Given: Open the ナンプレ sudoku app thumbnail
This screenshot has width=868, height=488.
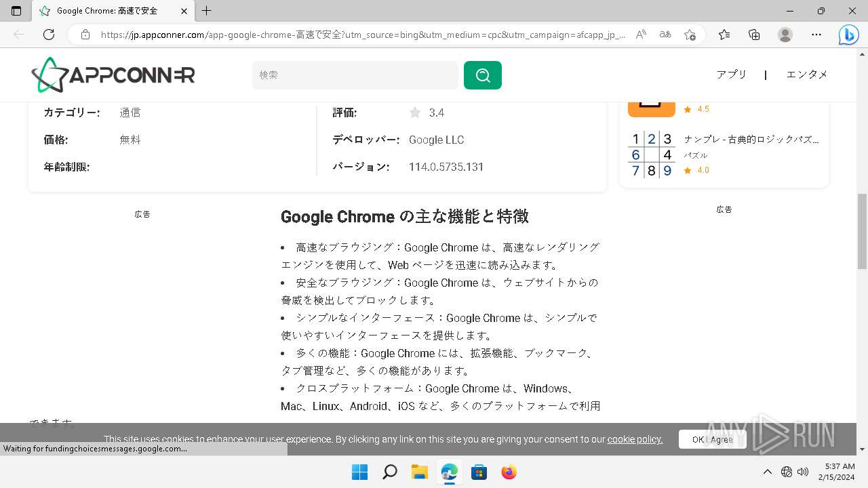Looking at the screenshot, I should (x=652, y=154).
